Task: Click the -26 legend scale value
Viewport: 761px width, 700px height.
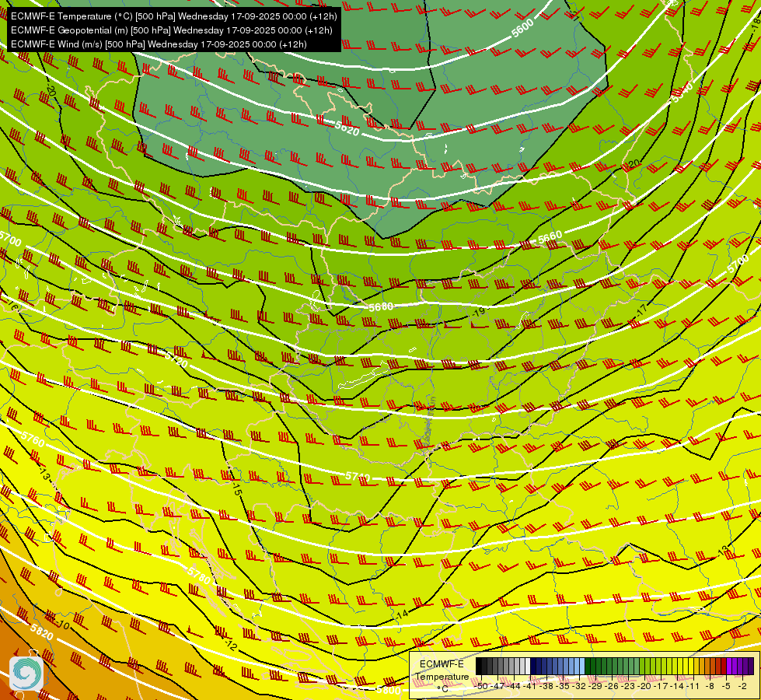Action: click(612, 686)
